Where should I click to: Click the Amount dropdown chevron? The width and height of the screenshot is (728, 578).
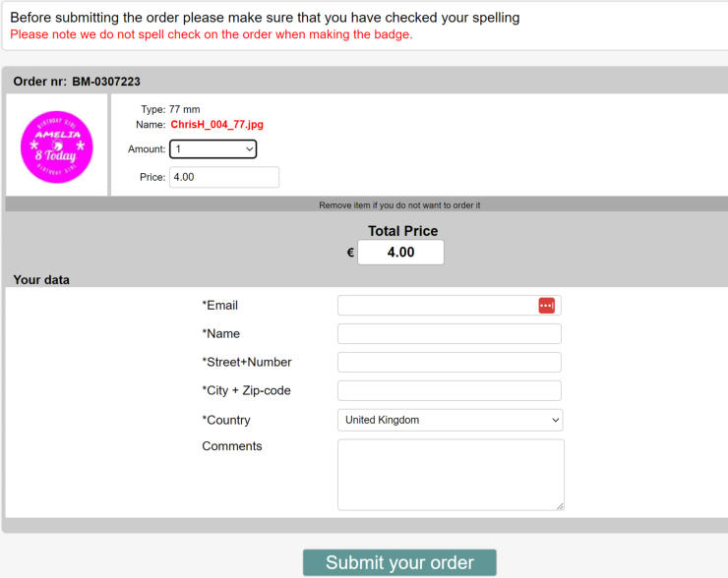[249, 149]
